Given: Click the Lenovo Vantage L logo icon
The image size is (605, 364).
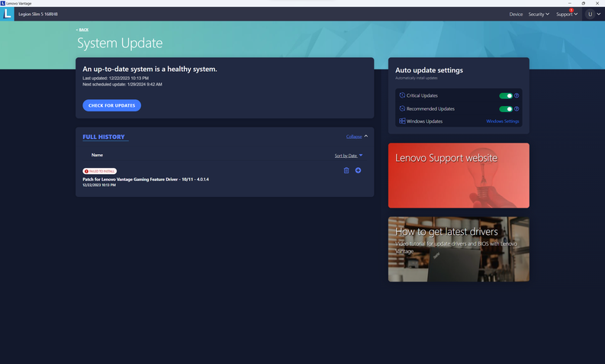Looking at the screenshot, I should 8,14.
